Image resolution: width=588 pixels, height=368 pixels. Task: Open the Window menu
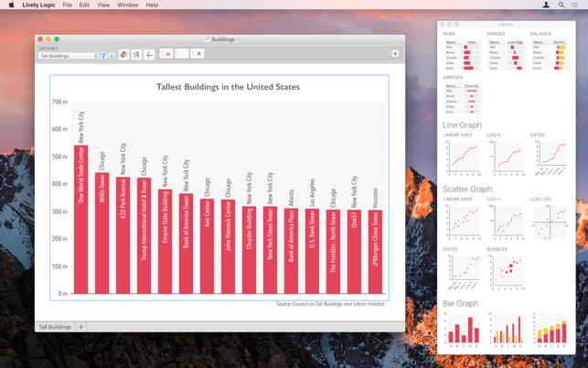click(128, 5)
